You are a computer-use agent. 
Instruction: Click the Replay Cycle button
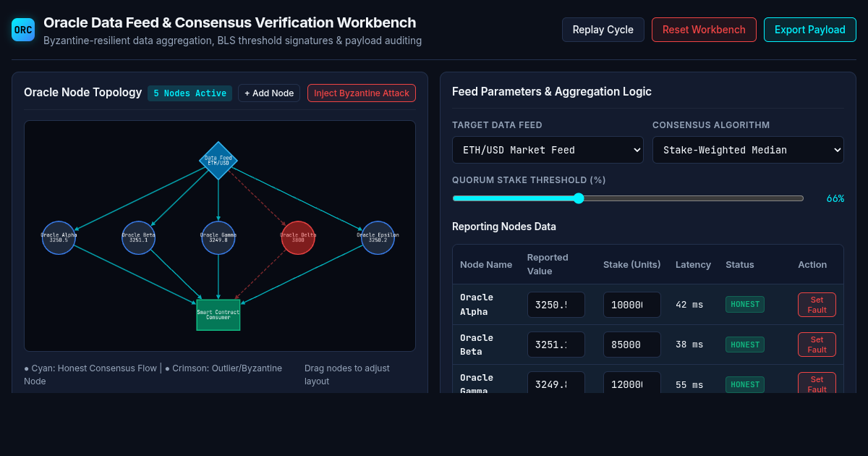point(603,30)
